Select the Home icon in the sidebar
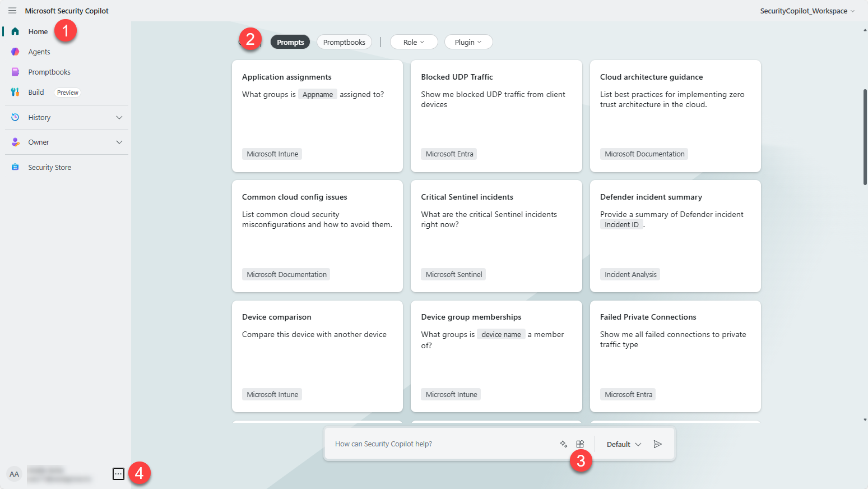 tap(15, 31)
